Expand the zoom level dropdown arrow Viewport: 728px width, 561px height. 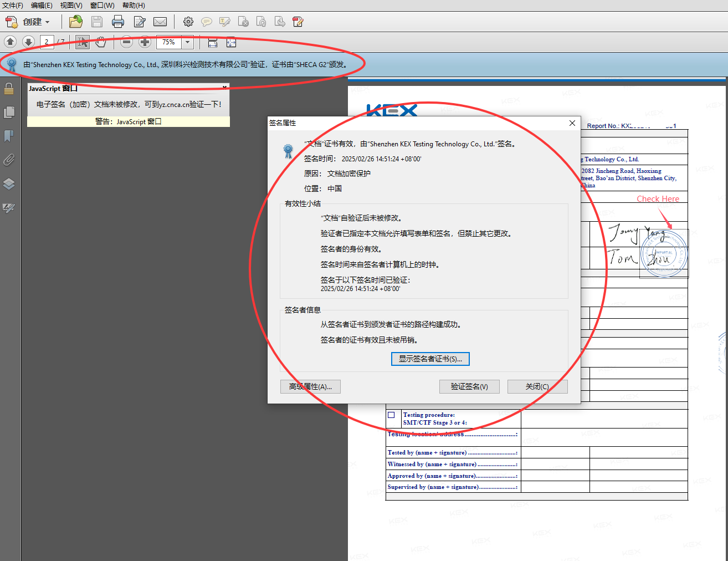pos(188,42)
